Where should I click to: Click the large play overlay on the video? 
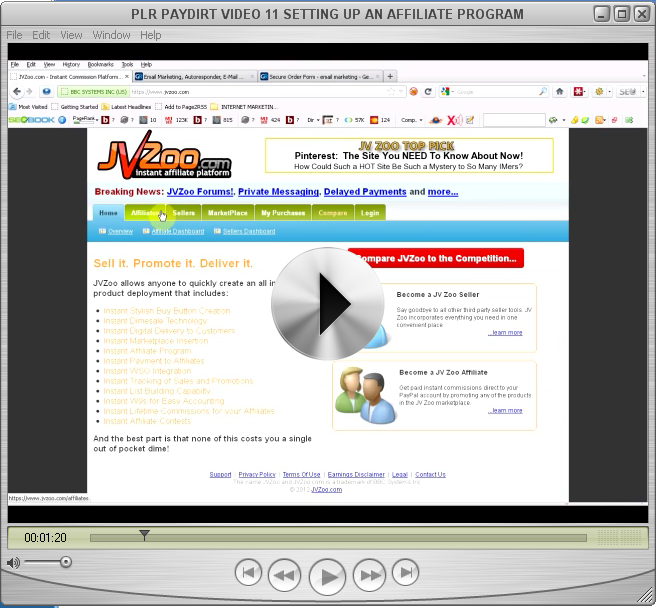pyautogui.click(x=327, y=303)
